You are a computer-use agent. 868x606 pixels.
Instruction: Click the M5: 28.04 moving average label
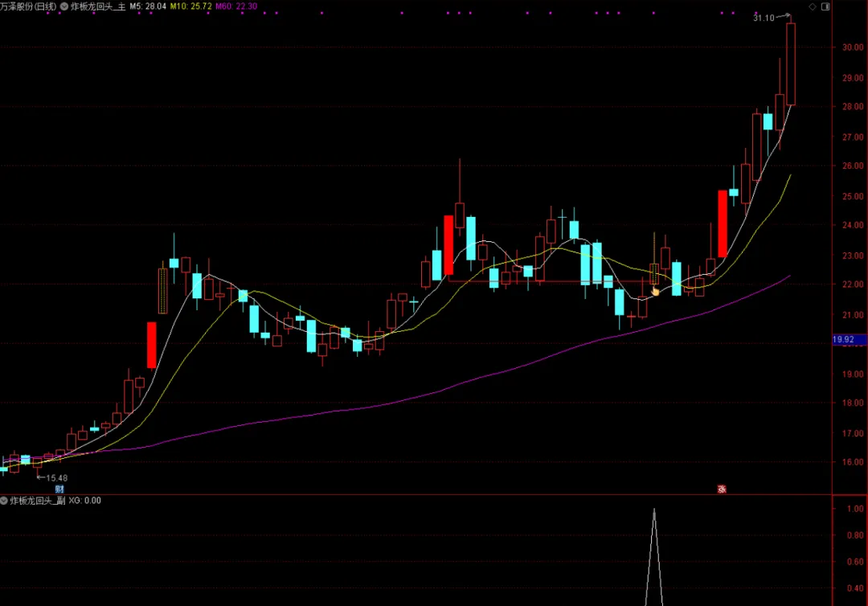coord(148,6)
